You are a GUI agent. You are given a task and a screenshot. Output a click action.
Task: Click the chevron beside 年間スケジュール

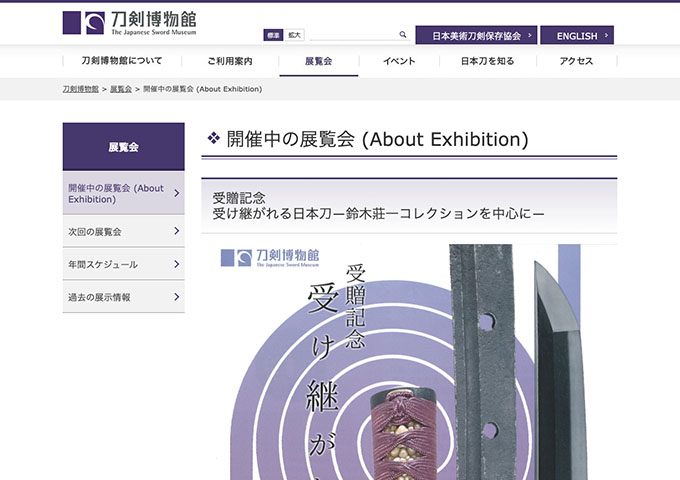(x=177, y=264)
